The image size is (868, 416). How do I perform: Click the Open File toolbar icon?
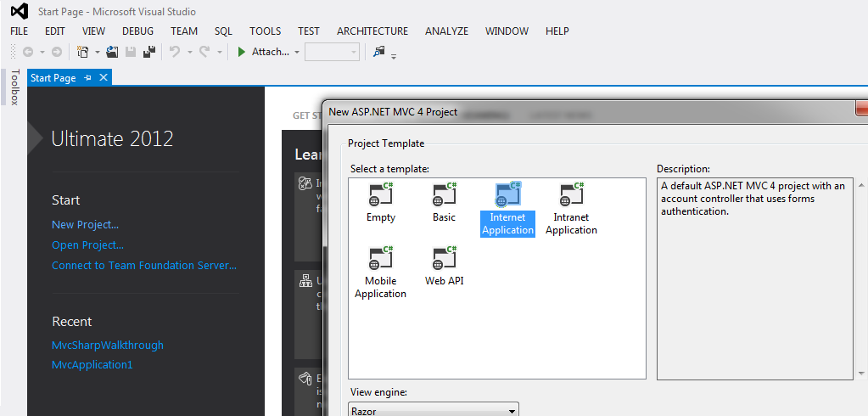click(x=112, y=52)
